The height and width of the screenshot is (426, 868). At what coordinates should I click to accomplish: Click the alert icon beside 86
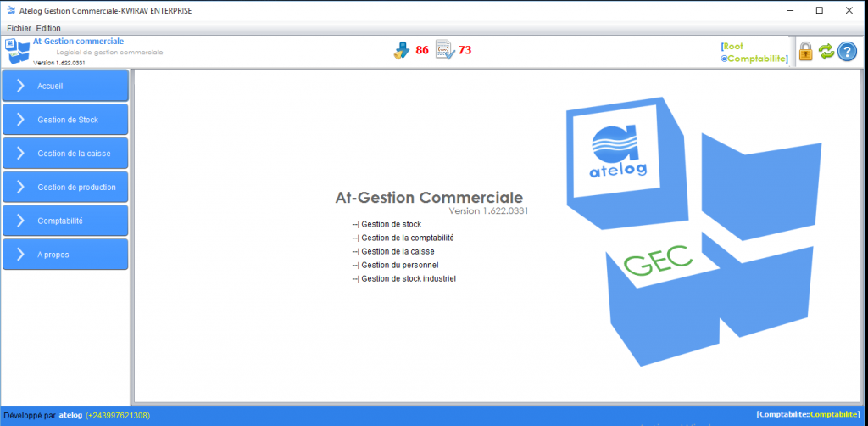pyautogui.click(x=401, y=50)
